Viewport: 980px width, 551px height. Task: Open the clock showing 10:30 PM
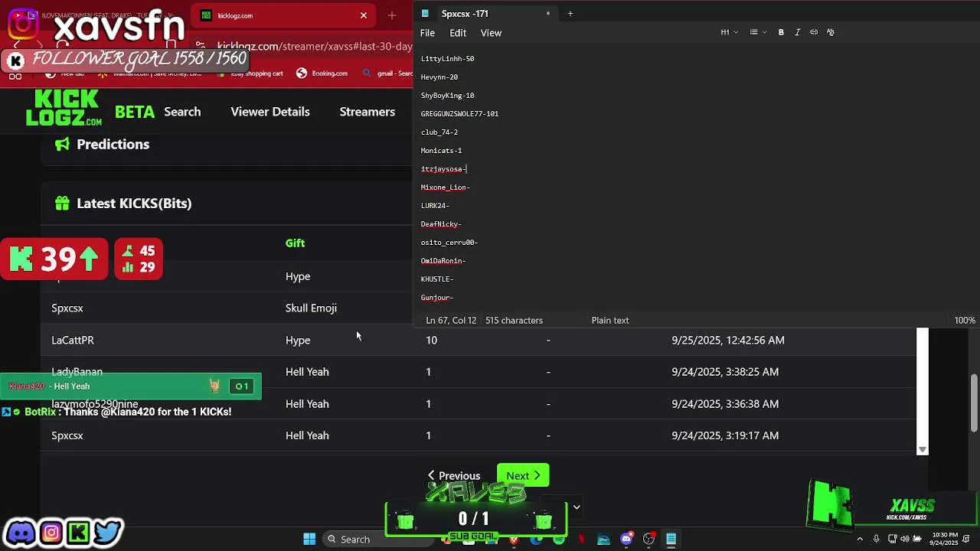(x=945, y=539)
